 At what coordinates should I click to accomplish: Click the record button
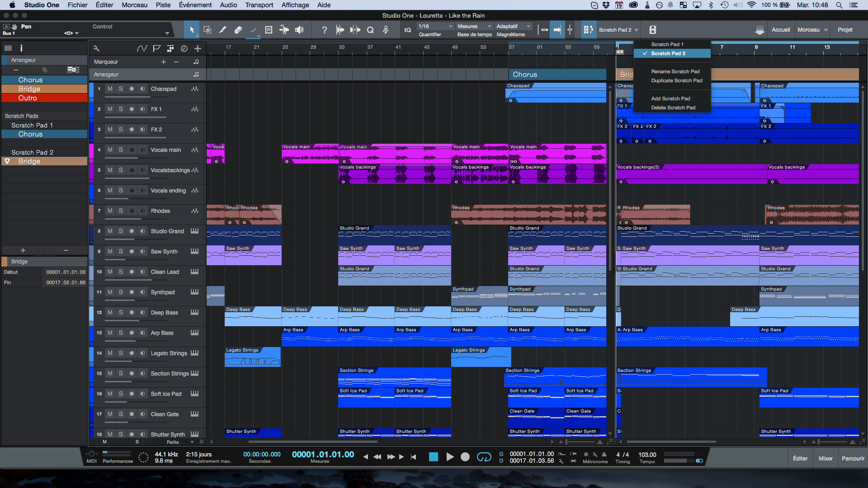465,457
